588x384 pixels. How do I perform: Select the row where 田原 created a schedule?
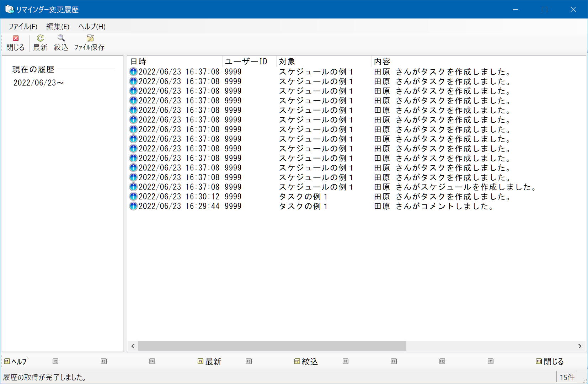[x=356, y=187]
